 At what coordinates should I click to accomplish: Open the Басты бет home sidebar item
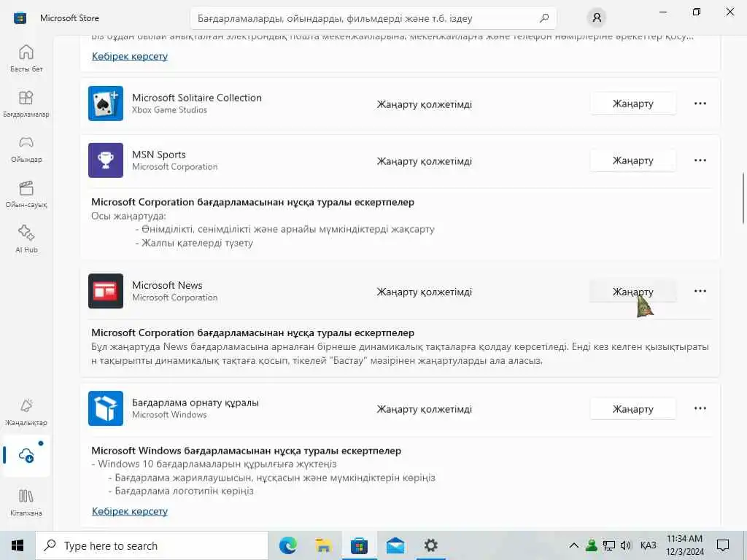(26, 58)
